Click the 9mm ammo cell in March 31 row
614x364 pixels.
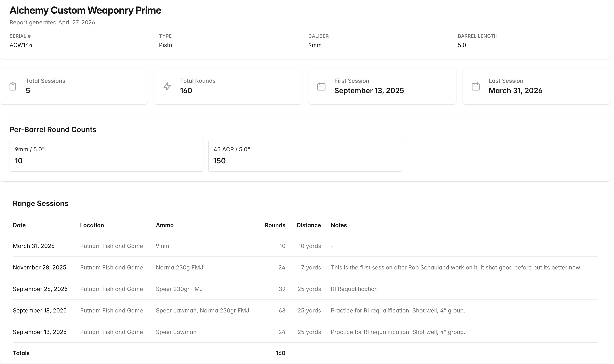coord(162,246)
